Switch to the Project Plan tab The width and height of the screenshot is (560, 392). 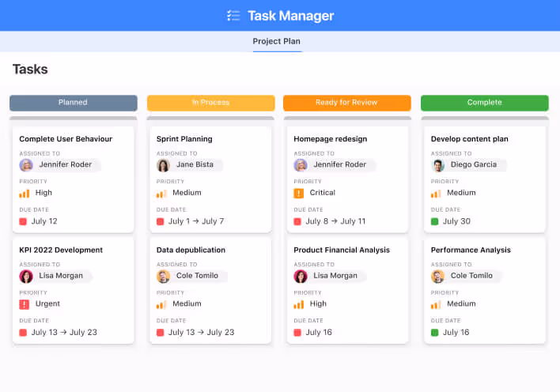[276, 41]
